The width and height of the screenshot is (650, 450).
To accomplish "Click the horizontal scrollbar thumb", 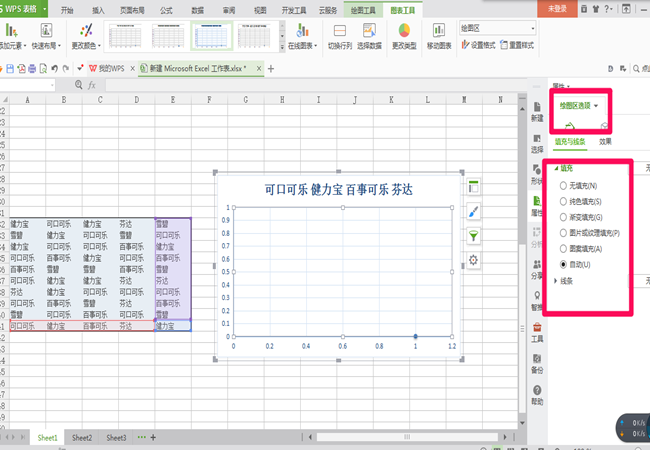I will [407, 437].
